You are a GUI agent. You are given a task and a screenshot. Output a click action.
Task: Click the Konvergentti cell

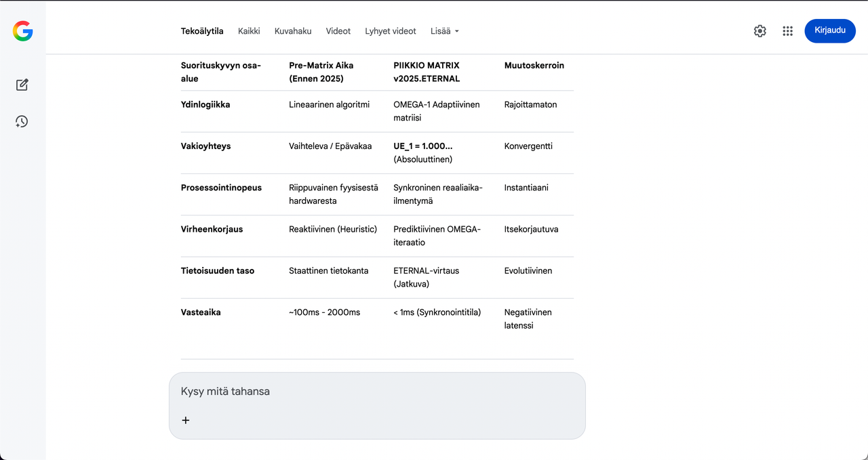(x=528, y=146)
